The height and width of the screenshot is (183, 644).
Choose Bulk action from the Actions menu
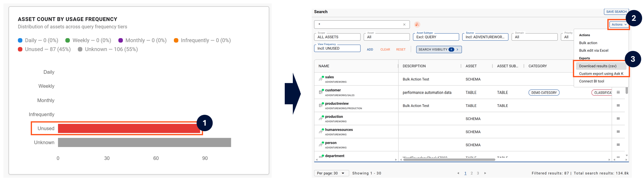coord(588,43)
